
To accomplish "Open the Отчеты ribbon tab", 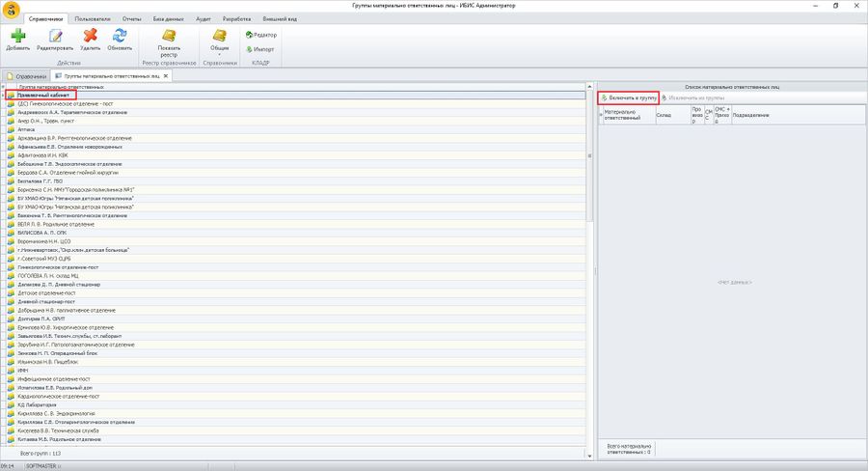I will pos(131,18).
